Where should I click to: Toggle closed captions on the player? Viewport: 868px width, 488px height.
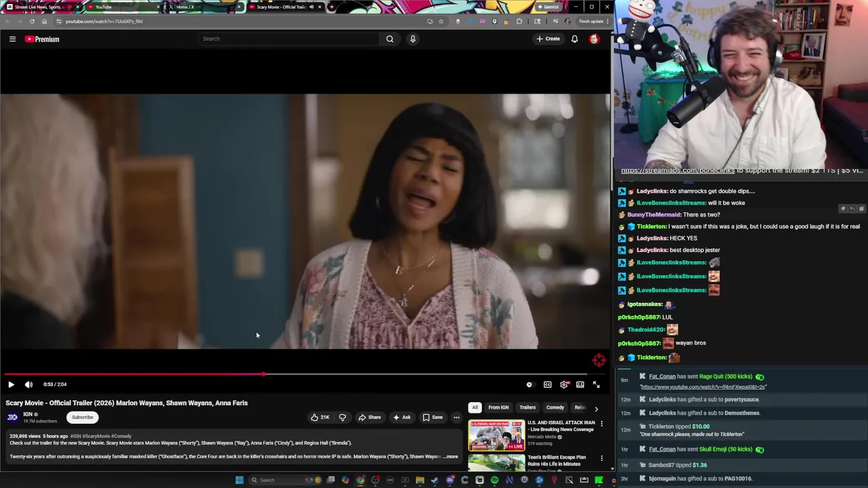pyautogui.click(x=547, y=384)
